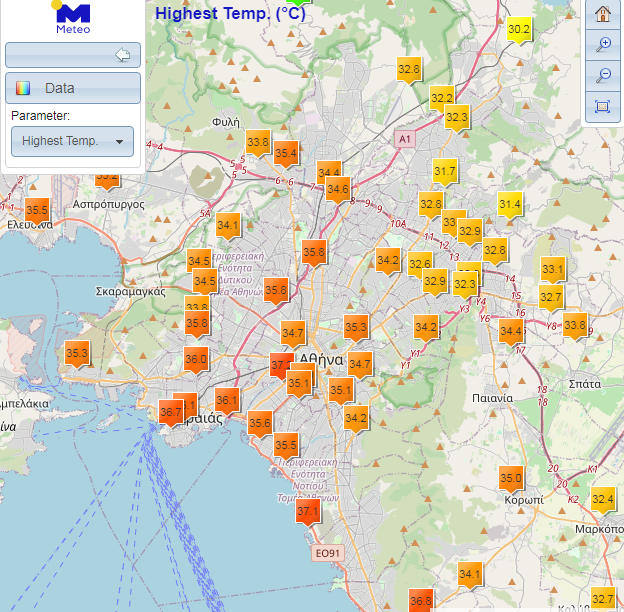Viewport: 624px width, 612px height.
Task: Zoom out with the magnifier minus icon
Action: (x=602, y=76)
